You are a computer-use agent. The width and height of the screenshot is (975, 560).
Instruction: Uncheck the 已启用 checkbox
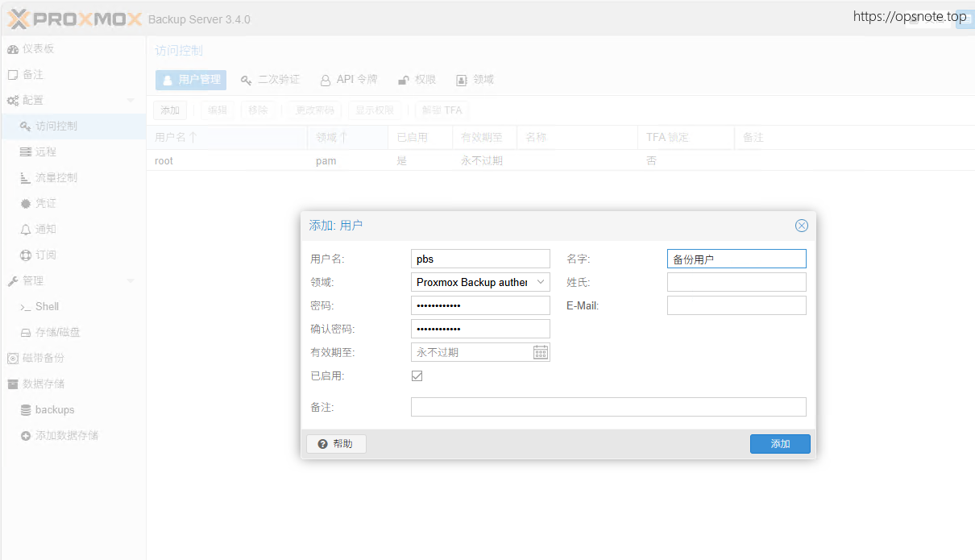pos(417,375)
